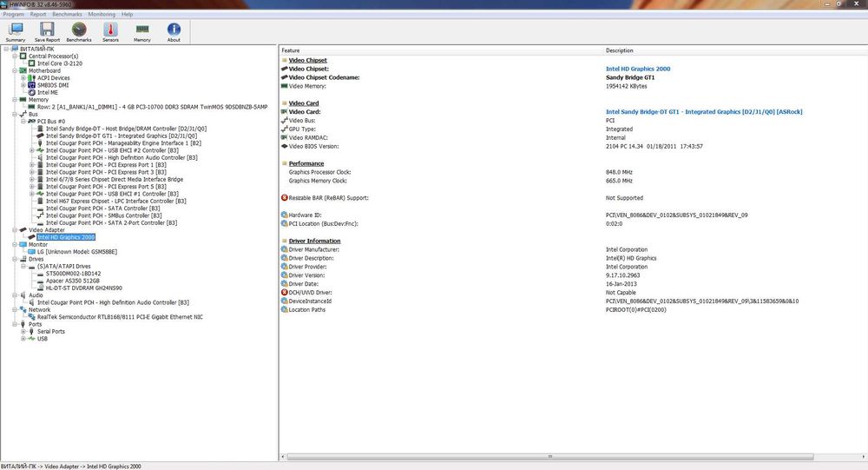Click the horizontal scrollbar in details pane

coord(550,457)
